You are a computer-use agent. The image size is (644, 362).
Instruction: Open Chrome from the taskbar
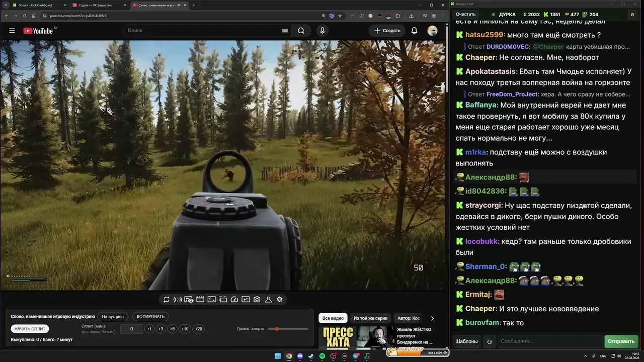[x=289, y=356]
